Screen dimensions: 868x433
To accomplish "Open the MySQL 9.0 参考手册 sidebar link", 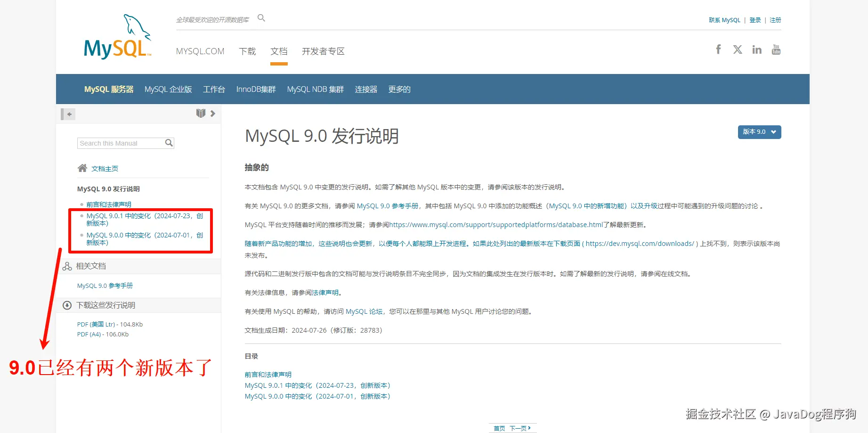I will click(105, 286).
